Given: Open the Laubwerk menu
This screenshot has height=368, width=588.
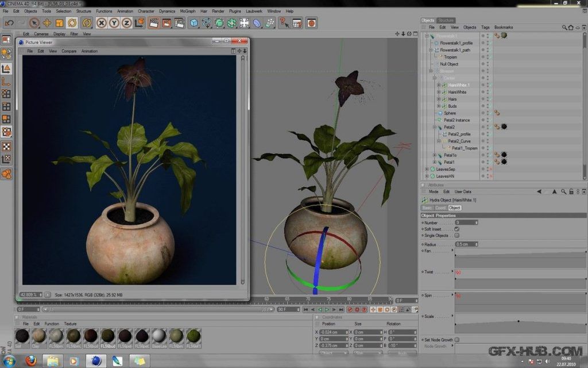Looking at the screenshot, I should point(254,11).
